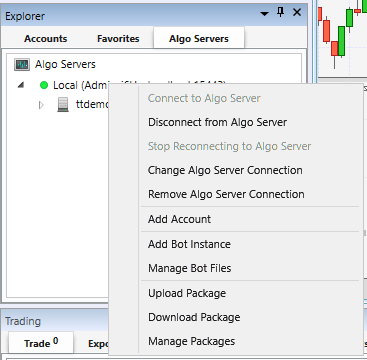Viewport: 367px width, 360px height.
Task: Click the green status dot beside Local
Action: pyautogui.click(x=44, y=85)
